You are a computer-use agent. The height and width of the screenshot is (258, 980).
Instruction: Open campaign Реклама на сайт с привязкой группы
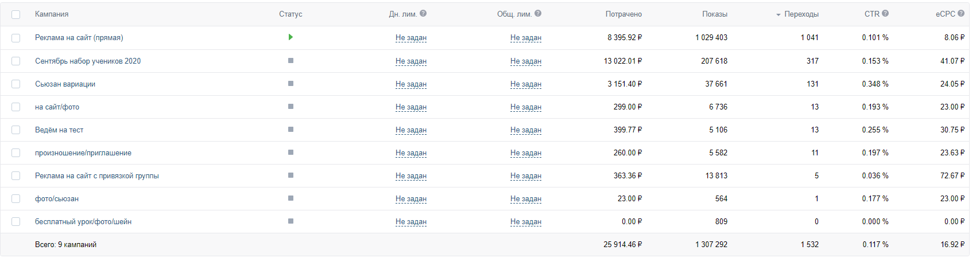[97, 175]
